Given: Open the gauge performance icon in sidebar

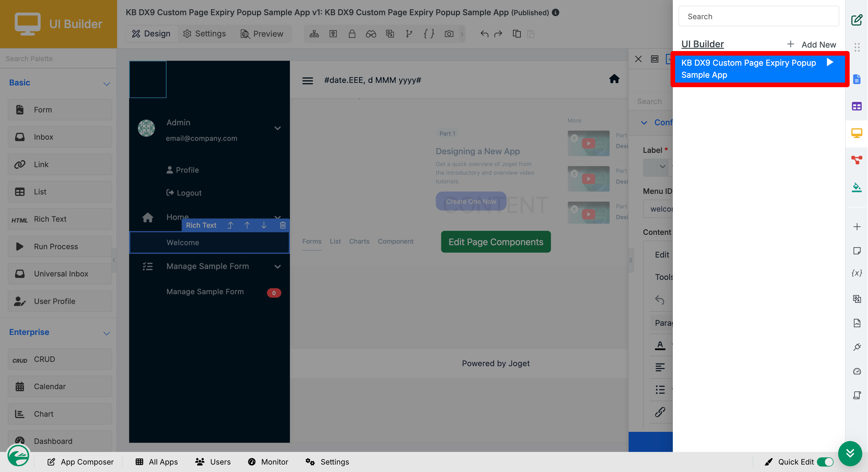Looking at the screenshot, I should [857, 371].
